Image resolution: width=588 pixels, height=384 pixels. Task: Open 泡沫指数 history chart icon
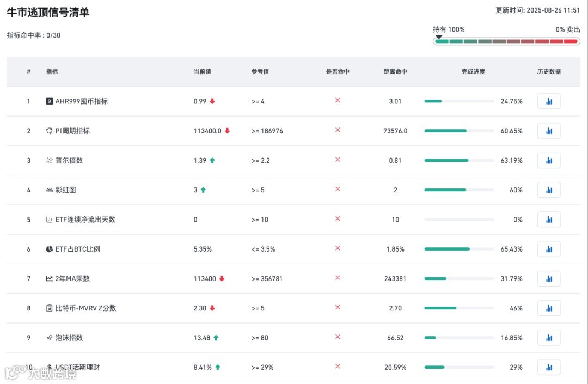(x=549, y=338)
